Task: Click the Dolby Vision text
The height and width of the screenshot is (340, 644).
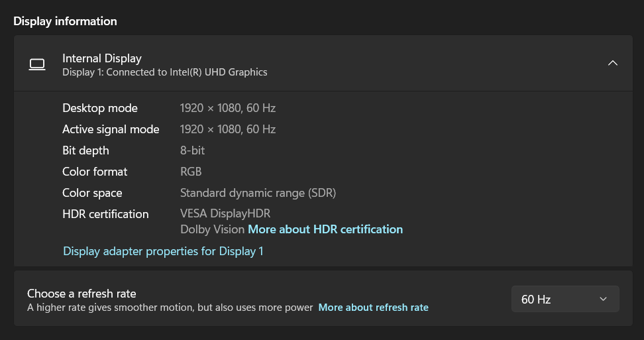Action: pyautogui.click(x=212, y=229)
